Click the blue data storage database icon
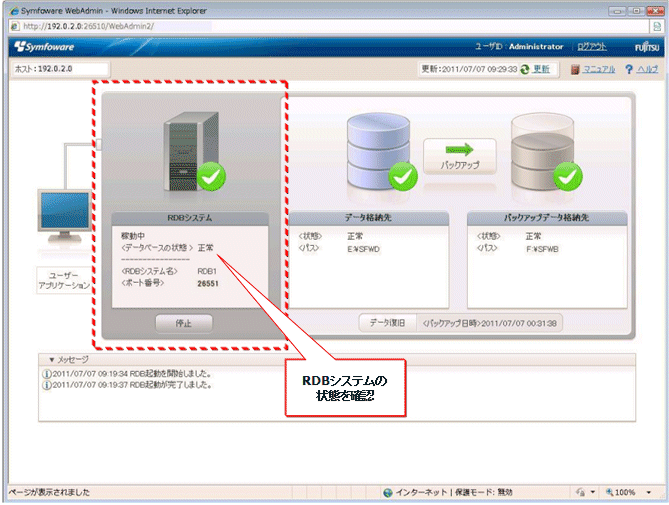Viewport: 669px width, 505px height. [378, 151]
